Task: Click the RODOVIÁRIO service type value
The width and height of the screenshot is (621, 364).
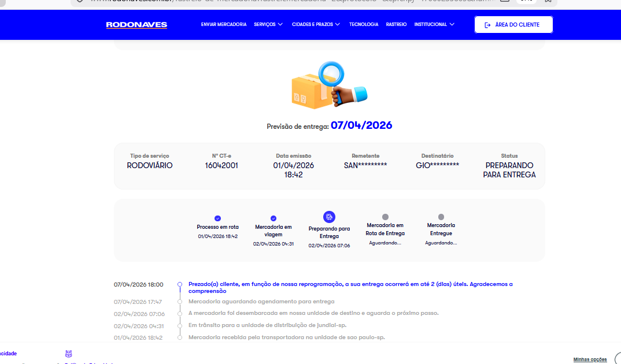Action: [x=150, y=165]
